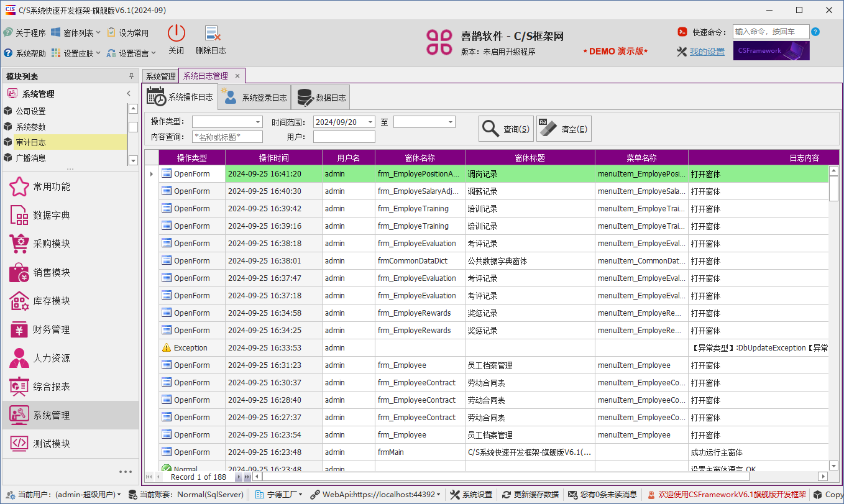Open the Reports (综合报表) module
The height and width of the screenshot is (504, 844).
point(71,387)
